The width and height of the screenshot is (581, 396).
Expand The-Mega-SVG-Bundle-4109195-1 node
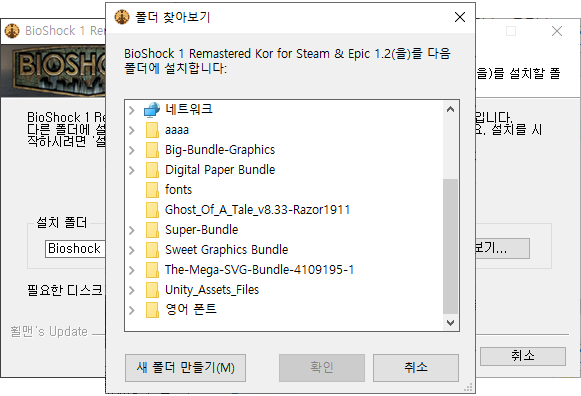click(132, 270)
